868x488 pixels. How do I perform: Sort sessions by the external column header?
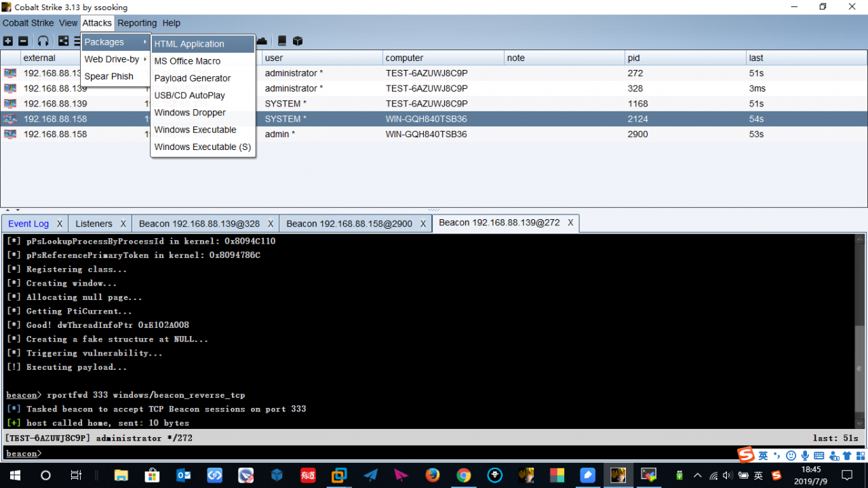coord(81,58)
